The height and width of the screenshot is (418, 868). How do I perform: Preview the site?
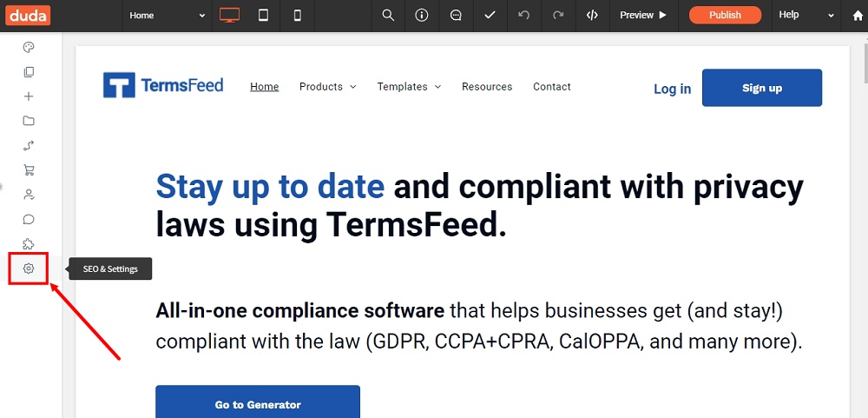click(x=643, y=16)
